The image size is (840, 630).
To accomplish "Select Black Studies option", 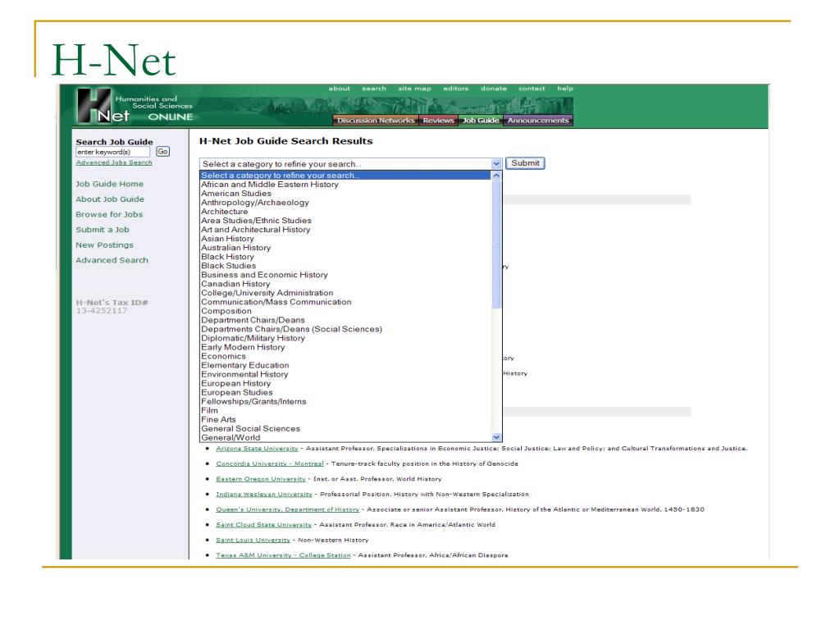I will pos(345,266).
